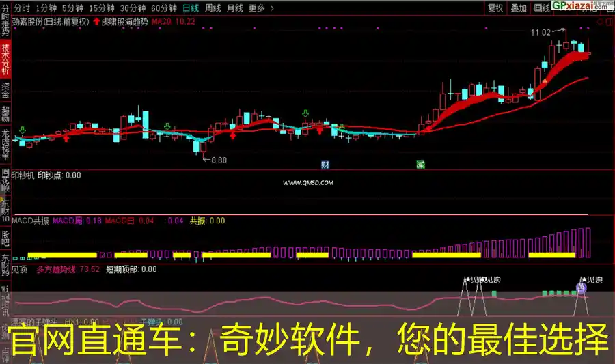Switch to the 月线 monthly chart
The image size is (615, 364).
(x=235, y=8)
